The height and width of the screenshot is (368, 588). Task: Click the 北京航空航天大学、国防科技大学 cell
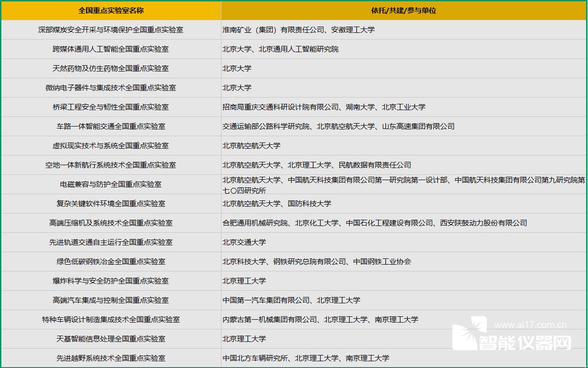(404, 203)
